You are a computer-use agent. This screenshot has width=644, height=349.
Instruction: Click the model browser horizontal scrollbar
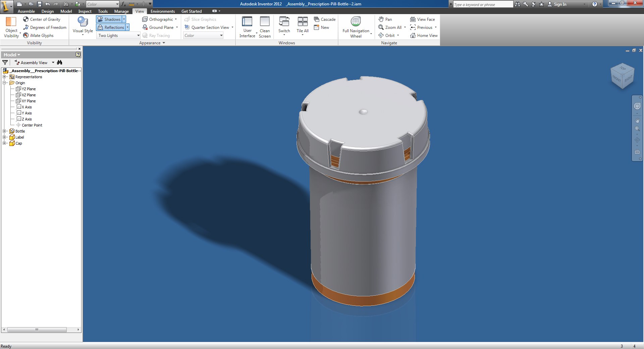(x=37, y=330)
